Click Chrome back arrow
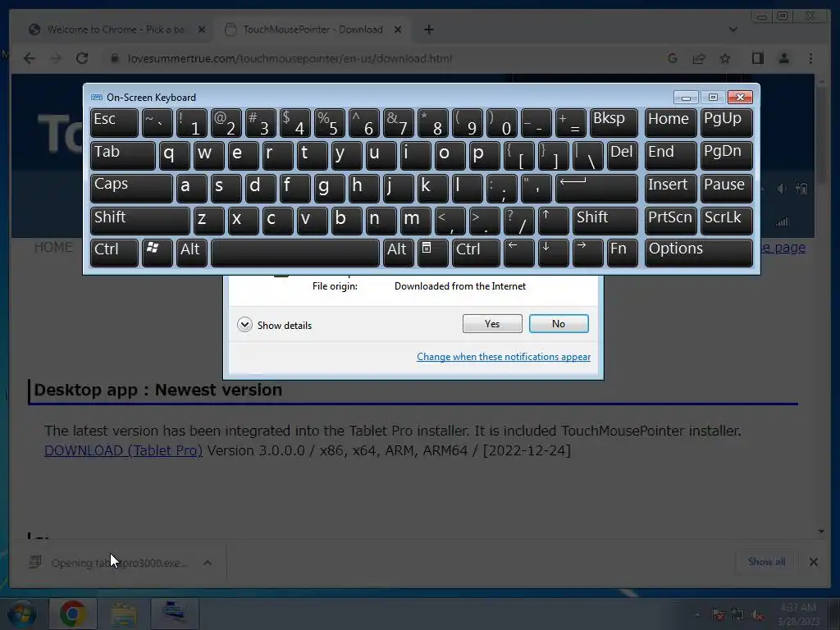Screen dimensions: 840x630 pos(30,58)
